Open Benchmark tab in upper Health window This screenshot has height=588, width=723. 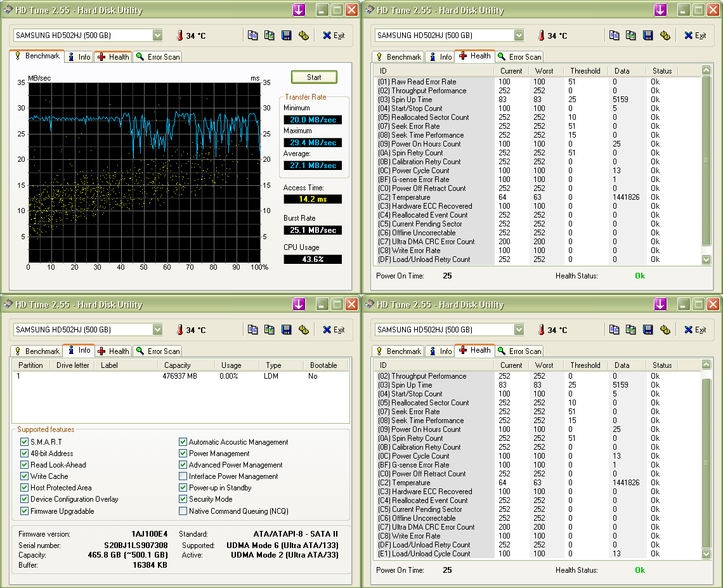pos(399,56)
